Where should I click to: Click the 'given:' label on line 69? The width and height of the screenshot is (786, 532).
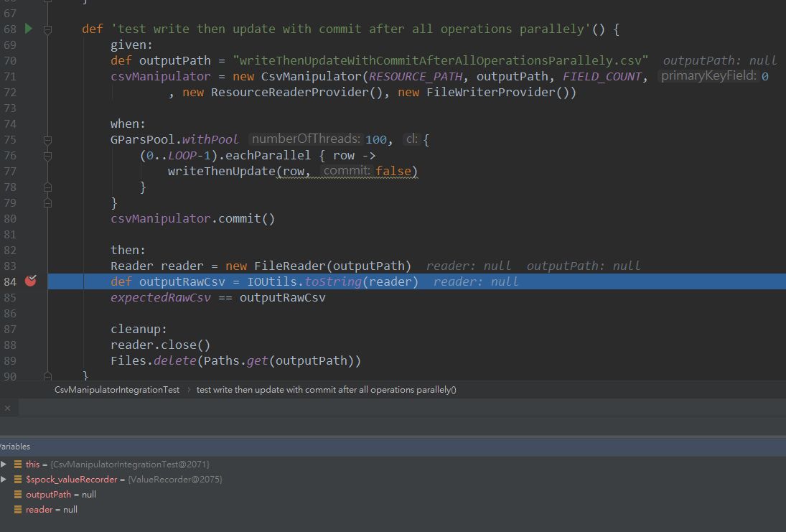[131, 45]
